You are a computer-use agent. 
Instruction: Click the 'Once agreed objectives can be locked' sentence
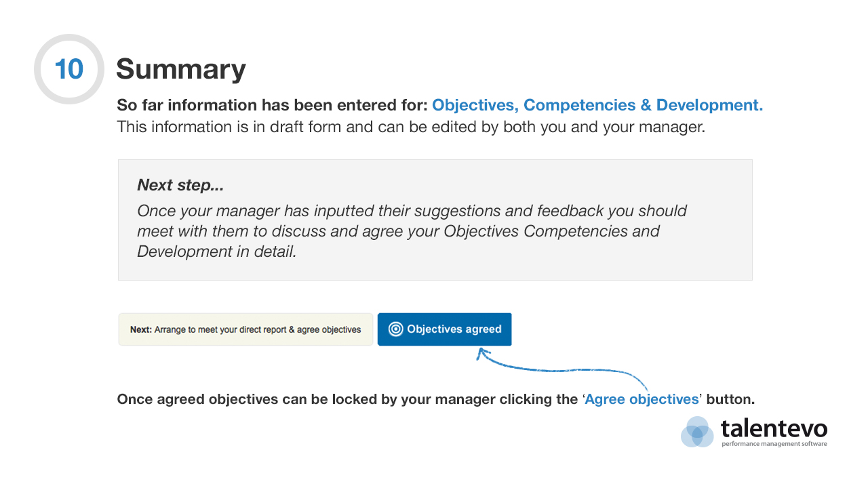436,399
